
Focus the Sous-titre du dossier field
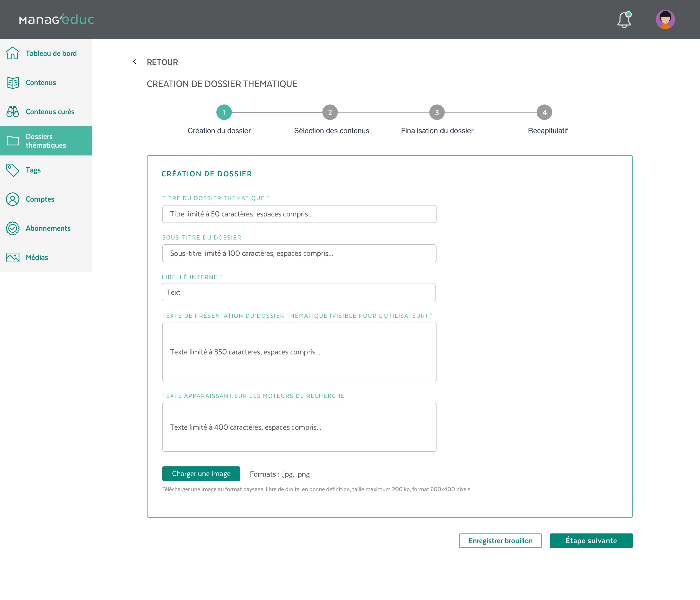pyautogui.click(x=299, y=253)
